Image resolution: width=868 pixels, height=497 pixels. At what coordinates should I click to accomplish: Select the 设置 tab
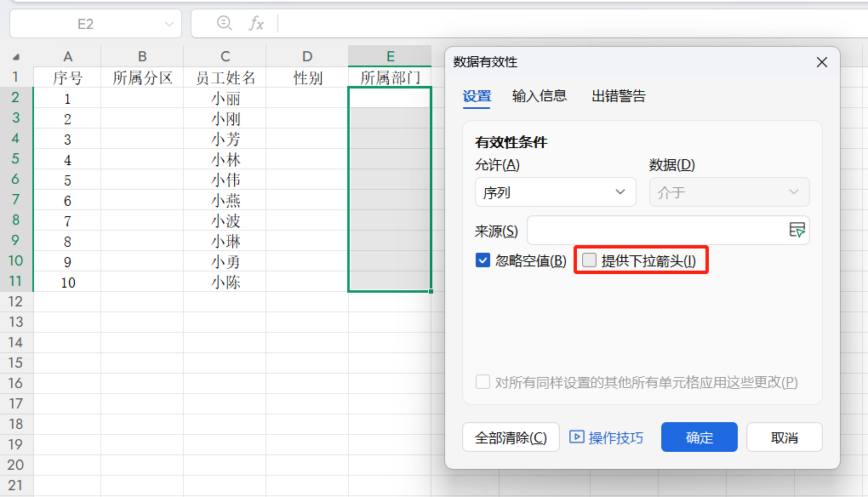point(477,96)
